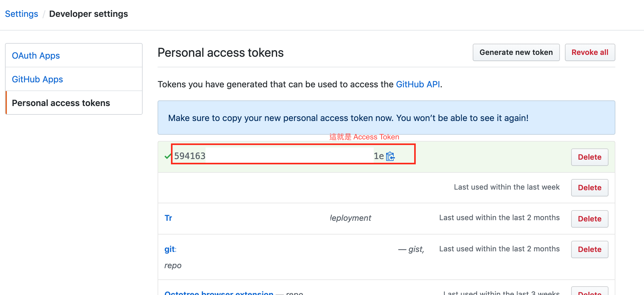Delete the token last used within the last week
The width and height of the screenshot is (644, 295).
click(x=589, y=187)
